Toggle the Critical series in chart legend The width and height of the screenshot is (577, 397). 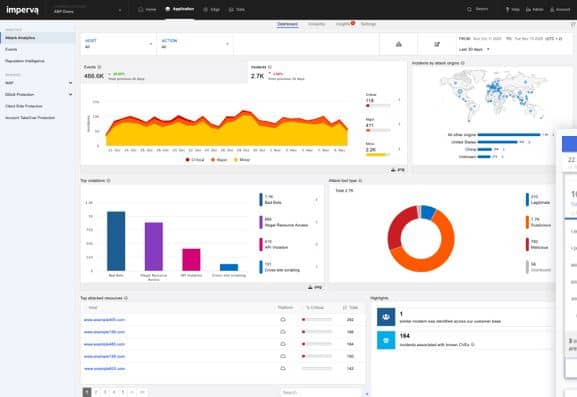pyautogui.click(x=195, y=160)
